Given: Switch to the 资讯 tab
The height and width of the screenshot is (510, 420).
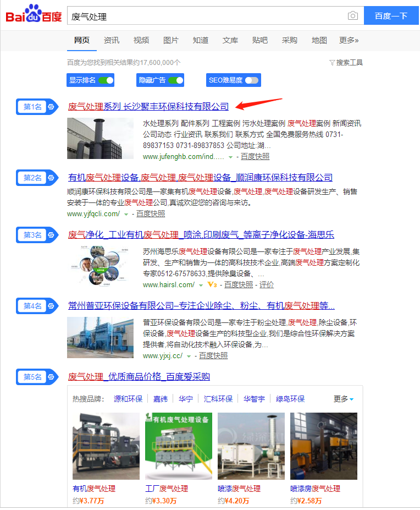Looking at the screenshot, I should (x=112, y=40).
